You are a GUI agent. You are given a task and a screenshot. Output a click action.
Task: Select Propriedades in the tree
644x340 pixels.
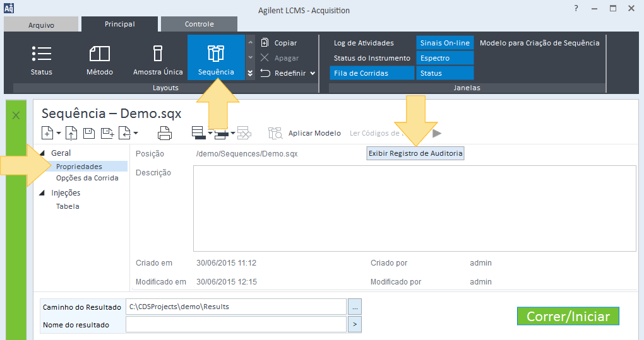tap(80, 167)
